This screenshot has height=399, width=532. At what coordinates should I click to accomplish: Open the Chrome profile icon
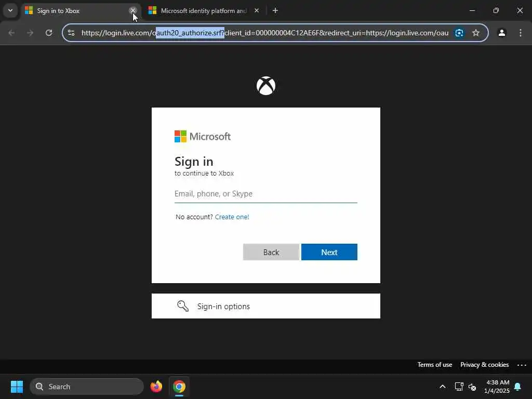point(502,33)
